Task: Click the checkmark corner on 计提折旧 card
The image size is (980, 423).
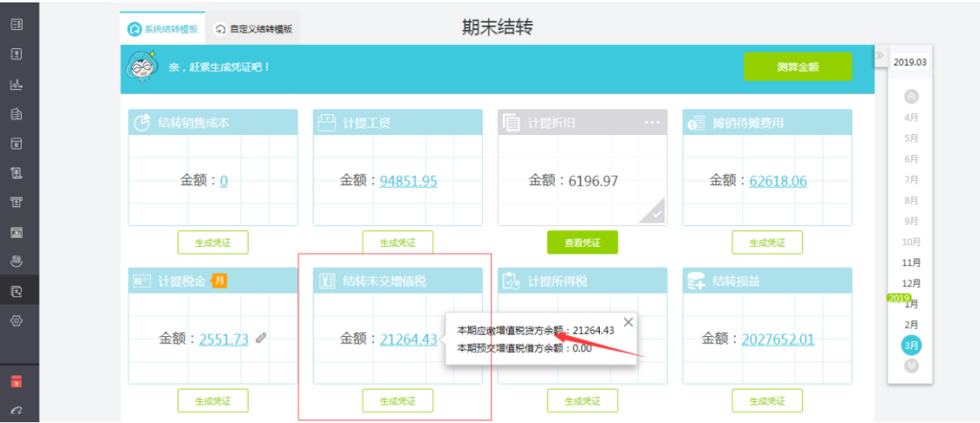Action: tap(652, 211)
